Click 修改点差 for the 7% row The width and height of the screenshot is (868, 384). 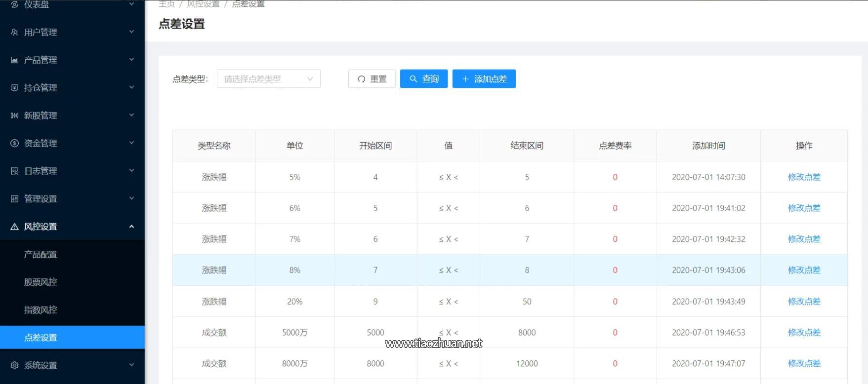coord(804,239)
